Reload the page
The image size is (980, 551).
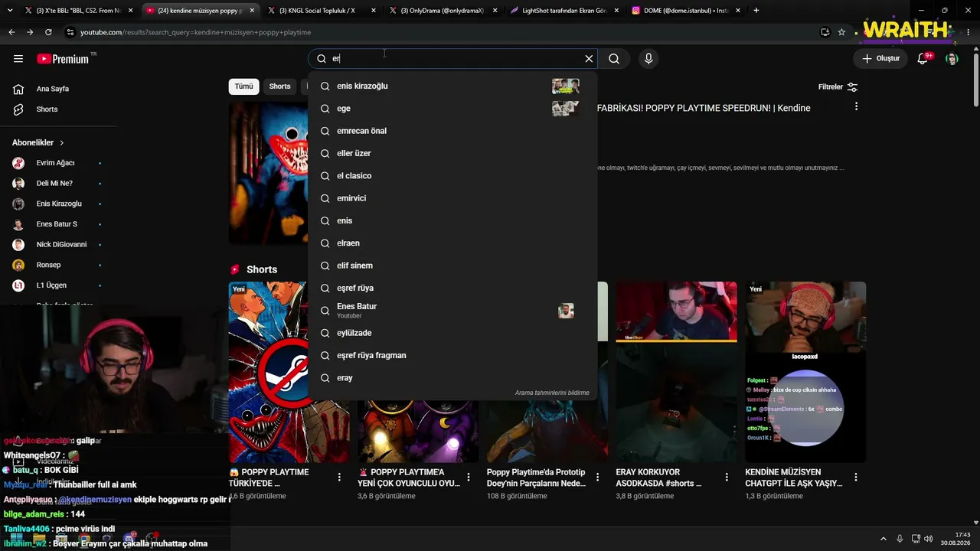click(x=48, y=32)
